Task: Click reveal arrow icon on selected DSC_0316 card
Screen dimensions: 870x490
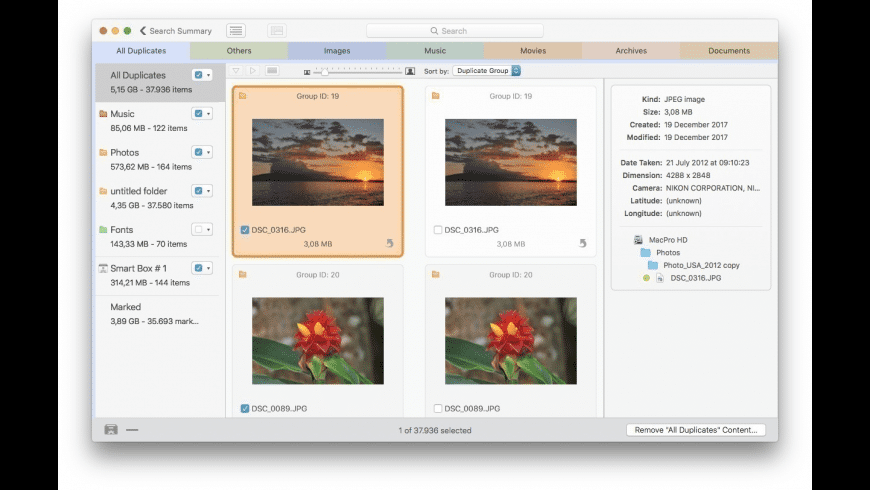Action: pos(389,243)
